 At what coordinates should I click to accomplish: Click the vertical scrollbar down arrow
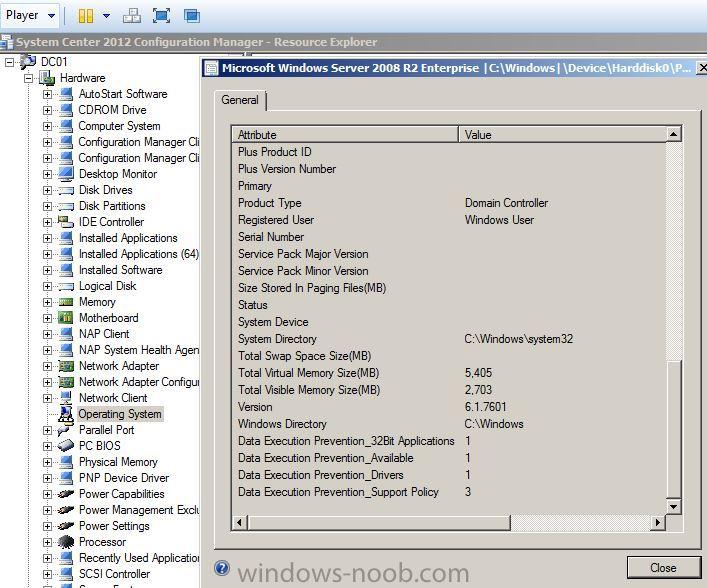point(673,507)
